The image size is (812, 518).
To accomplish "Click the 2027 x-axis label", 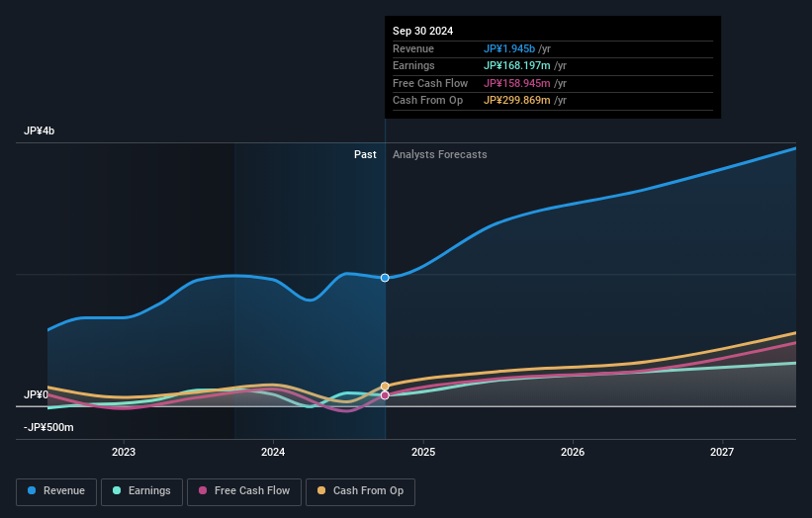I will (x=722, y=453).
